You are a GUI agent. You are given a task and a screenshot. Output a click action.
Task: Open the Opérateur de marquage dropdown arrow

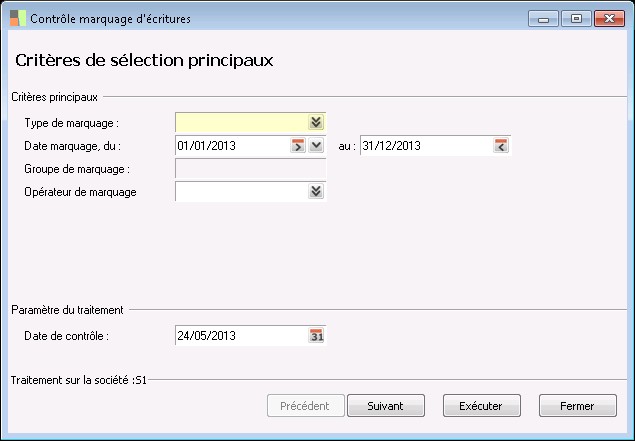(316, 192)
